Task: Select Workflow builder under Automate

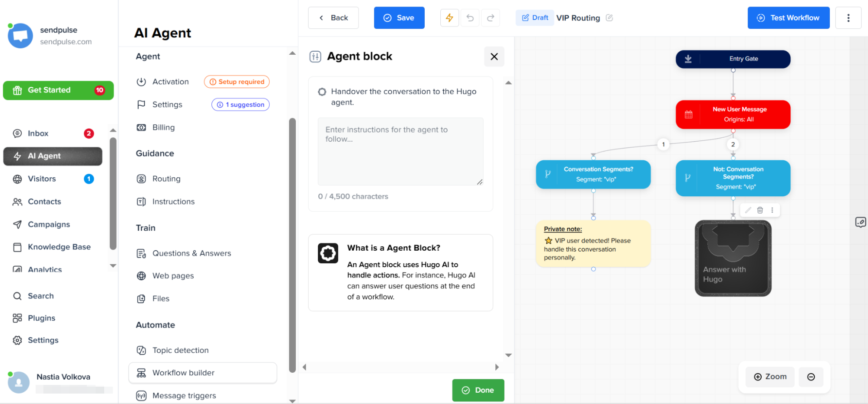Action: click(x=183, y=372)
